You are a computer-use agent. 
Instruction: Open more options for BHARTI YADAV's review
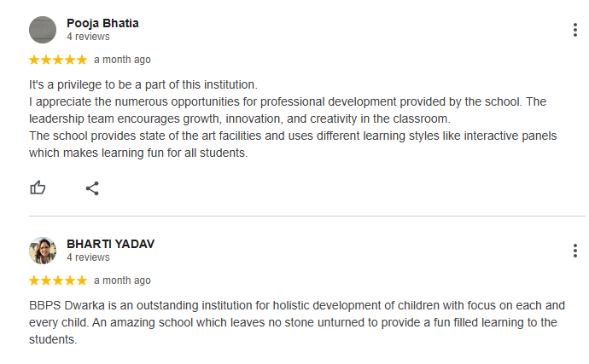coord(574,251)
